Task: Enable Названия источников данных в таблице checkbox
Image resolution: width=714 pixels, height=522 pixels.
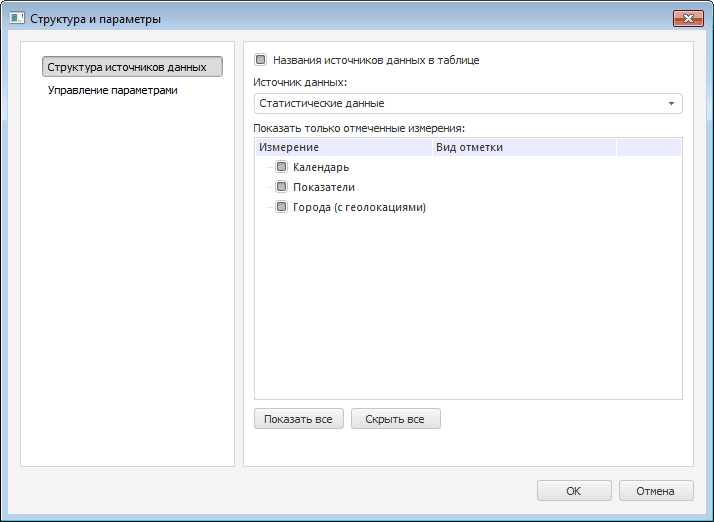Action: coord(261,60)
